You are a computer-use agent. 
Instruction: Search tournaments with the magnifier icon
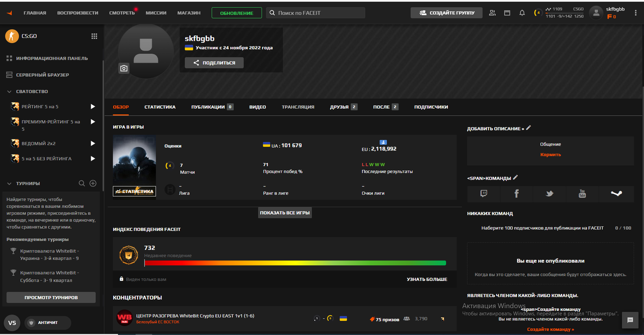click(x=82, y=183)
